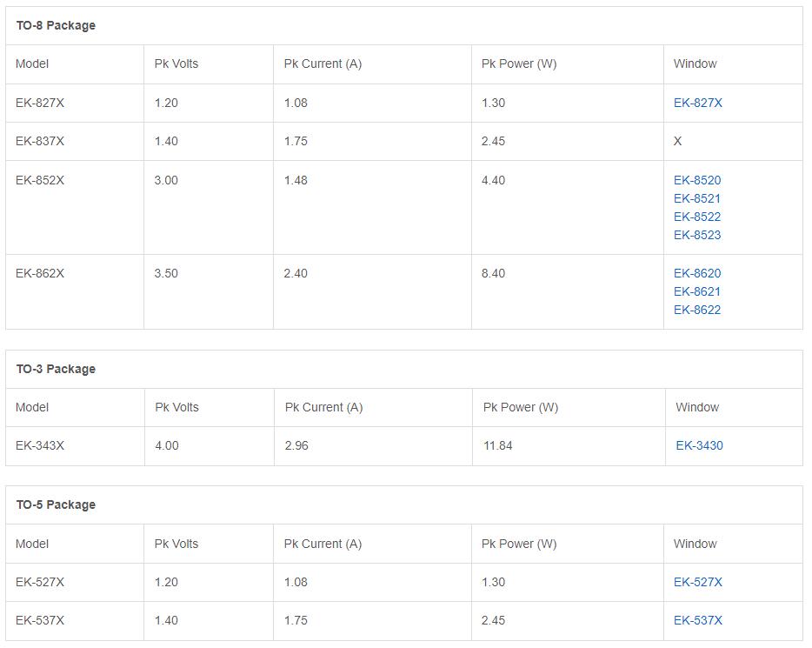Viewport: 812px width, 648px height.
Task: Open the EK-537X window link
Action: [697, 620]
